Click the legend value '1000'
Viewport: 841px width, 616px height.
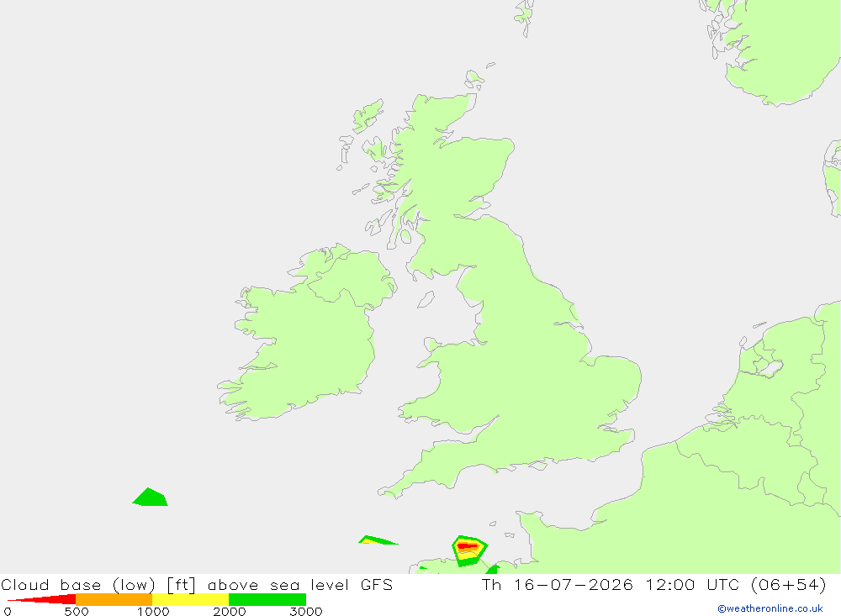click(153, 611)
